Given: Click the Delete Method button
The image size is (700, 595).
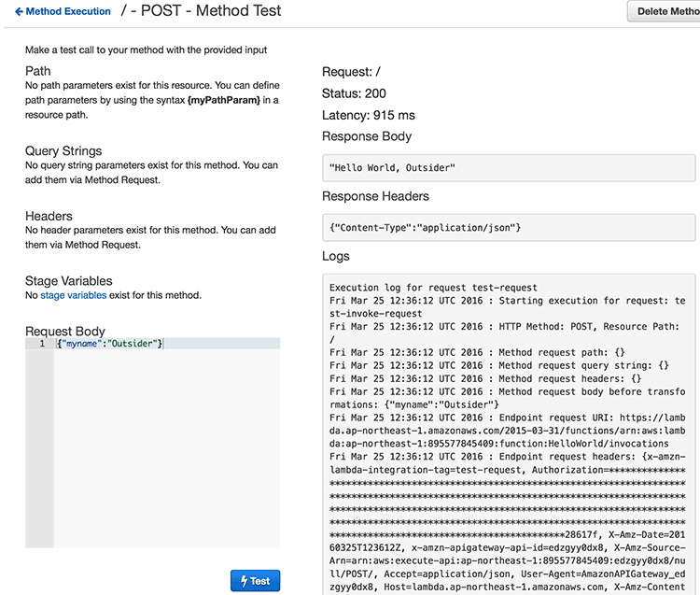Looking at the screenshot, I should coord(665,11).
